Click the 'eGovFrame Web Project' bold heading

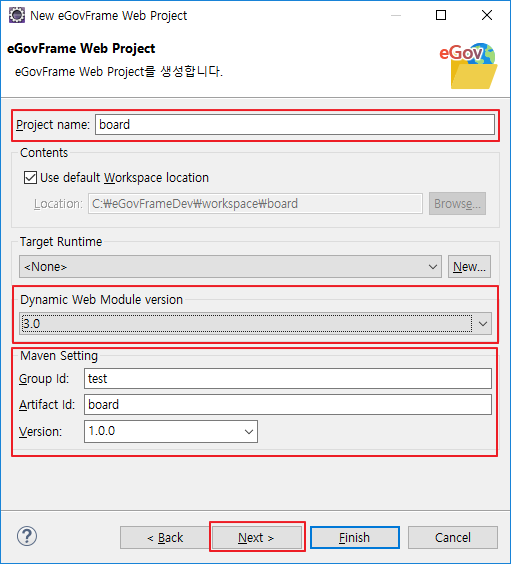point(81,48)
